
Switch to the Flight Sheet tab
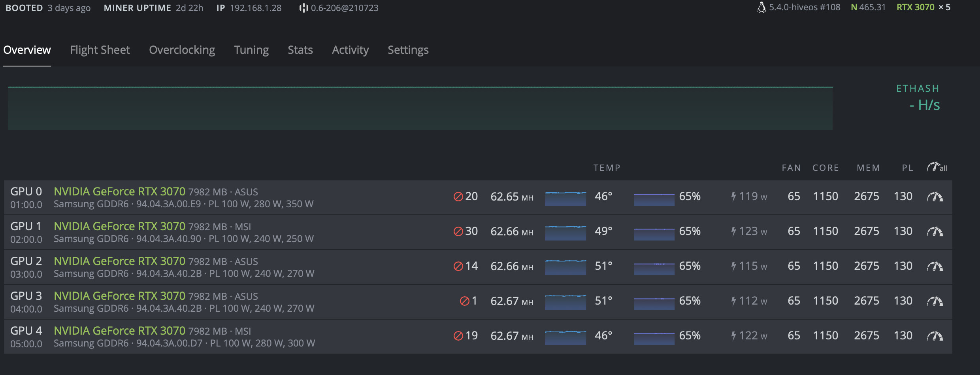(100, 50)
